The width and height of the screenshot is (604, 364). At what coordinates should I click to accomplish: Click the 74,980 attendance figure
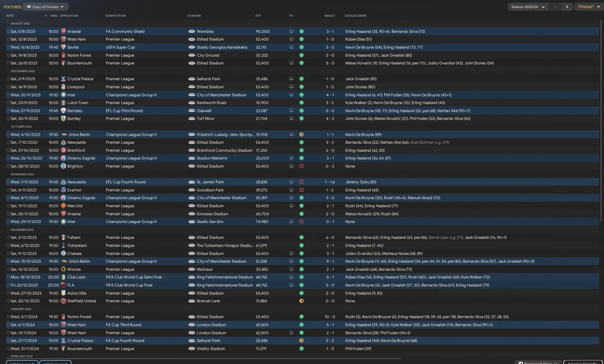click(x=262, y=222)
